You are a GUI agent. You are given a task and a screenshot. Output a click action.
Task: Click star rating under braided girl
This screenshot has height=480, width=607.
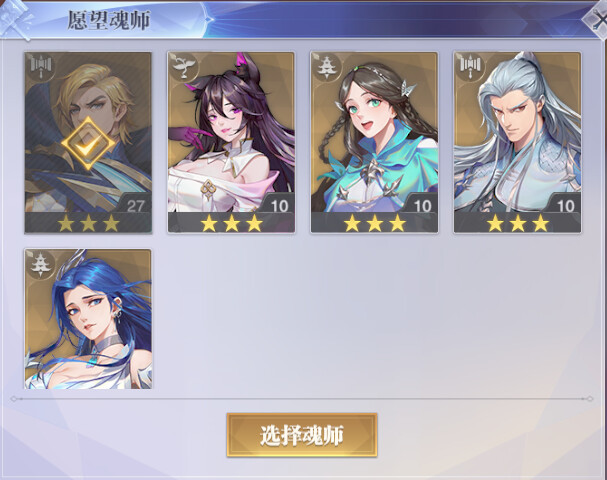pyautogui.click(x=375, y=223)
